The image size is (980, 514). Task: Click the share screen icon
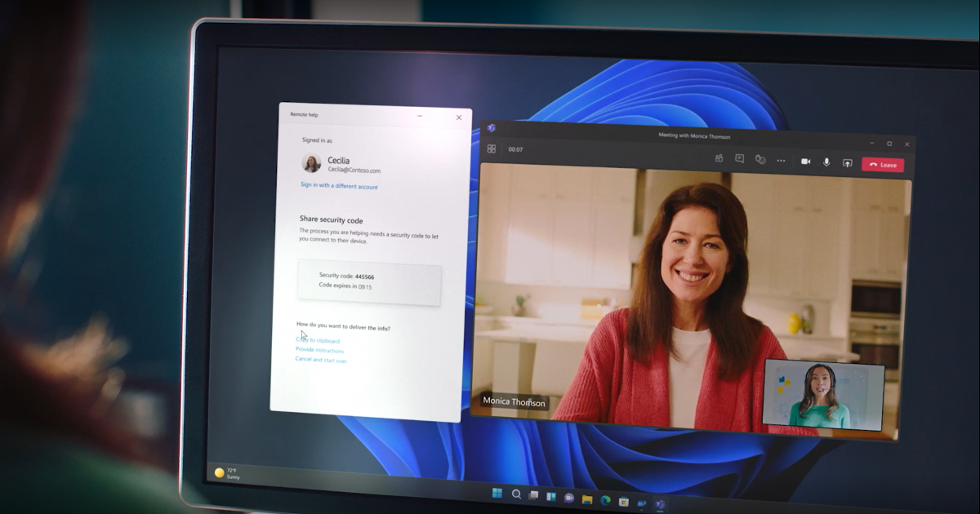pos(848,163)
